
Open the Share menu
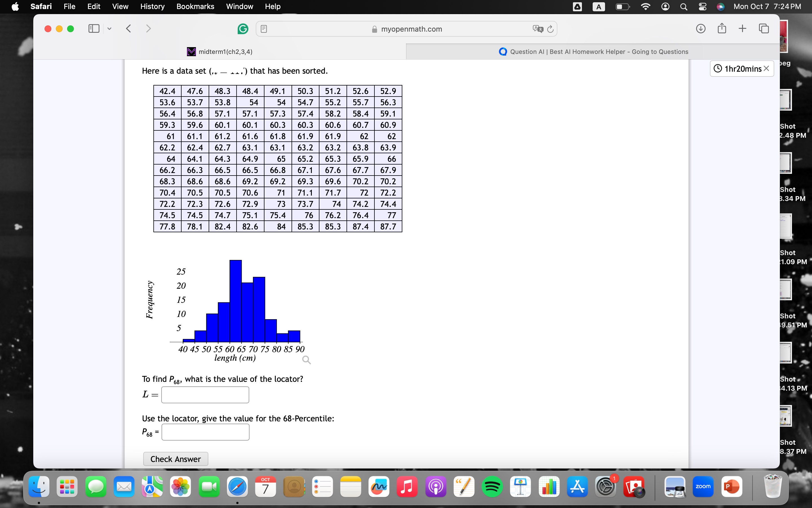point(722,28)
